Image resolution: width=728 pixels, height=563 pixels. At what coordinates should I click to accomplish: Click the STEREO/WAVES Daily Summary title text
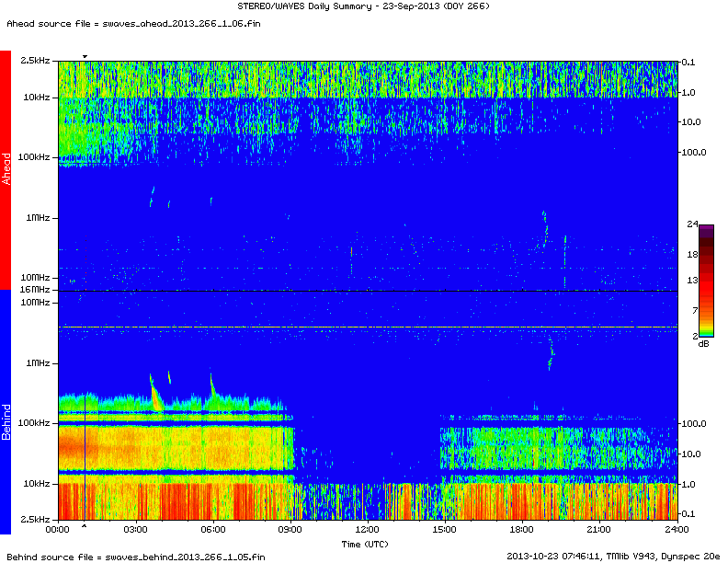pos(366,7)
